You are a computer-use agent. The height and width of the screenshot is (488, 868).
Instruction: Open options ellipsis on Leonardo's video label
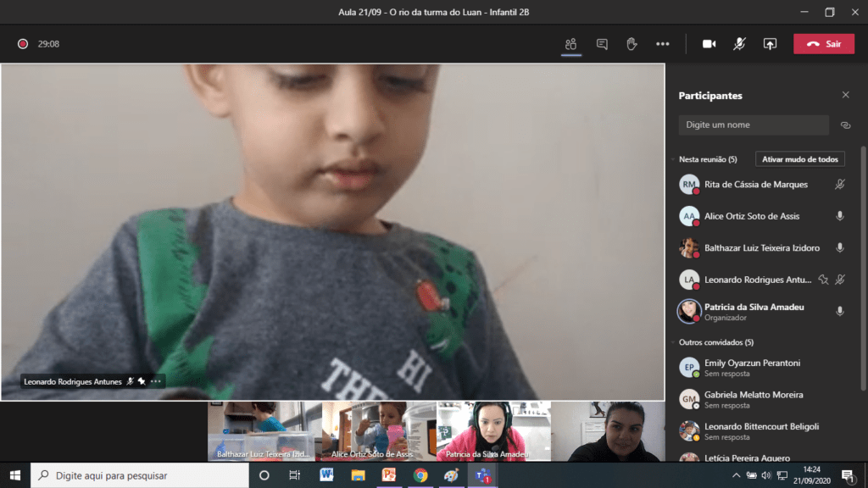(156, 382)
